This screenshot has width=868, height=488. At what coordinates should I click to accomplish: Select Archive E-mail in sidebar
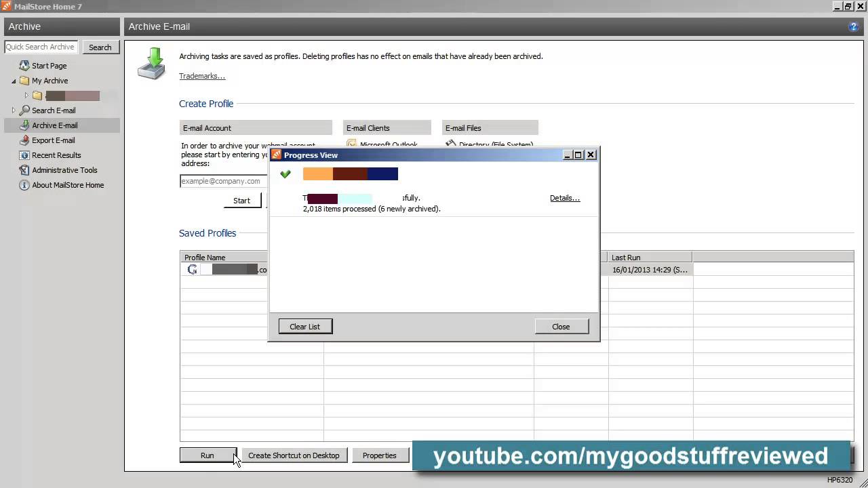click(x=55, y=125)
